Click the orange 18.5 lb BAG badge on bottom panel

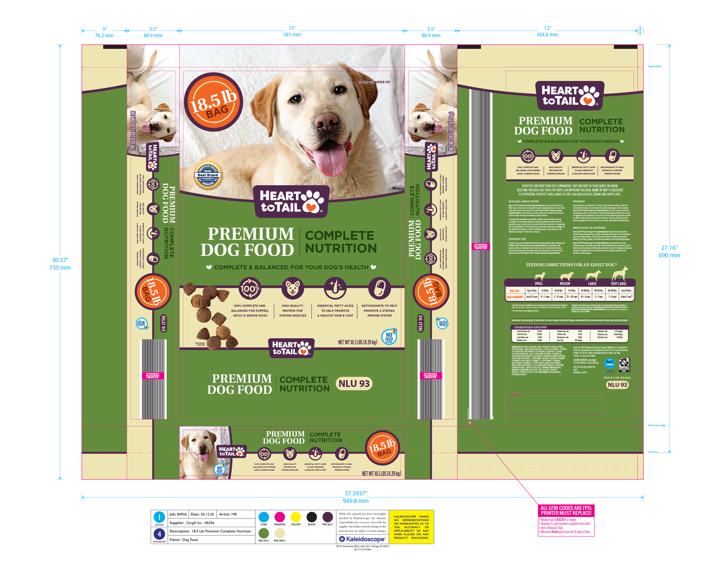tap(382, 448)
